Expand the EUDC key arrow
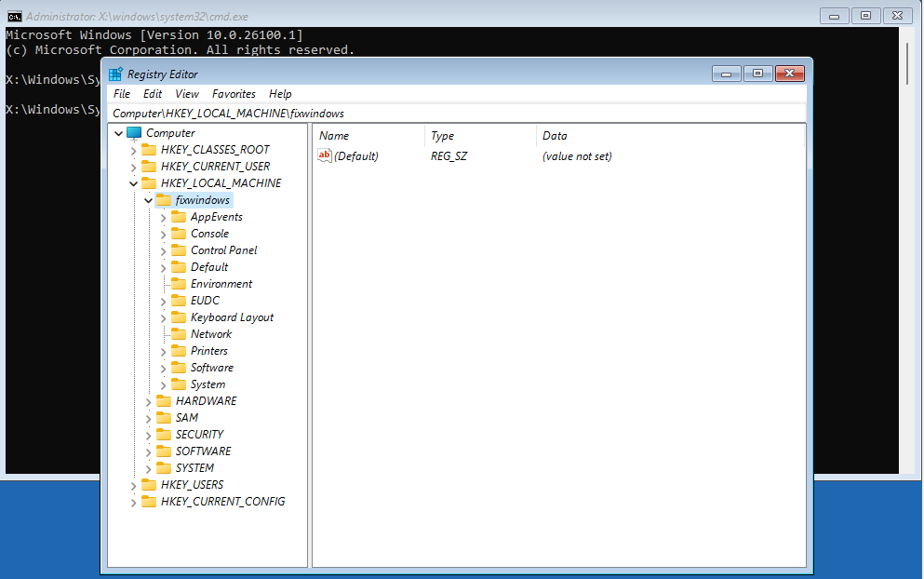Image resolution: width=924 pixels, height=579 pixels. click(163, 302)
